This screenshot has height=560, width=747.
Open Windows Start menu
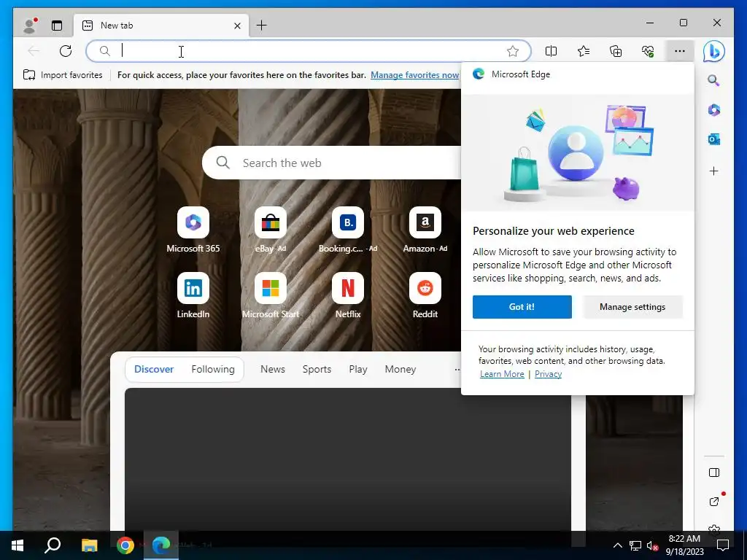[18, 545]
